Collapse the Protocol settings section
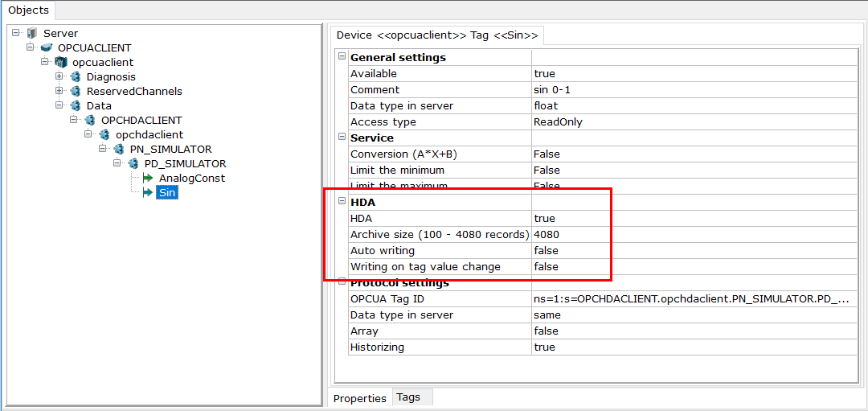Screen dimensions: 868x411 342,282
